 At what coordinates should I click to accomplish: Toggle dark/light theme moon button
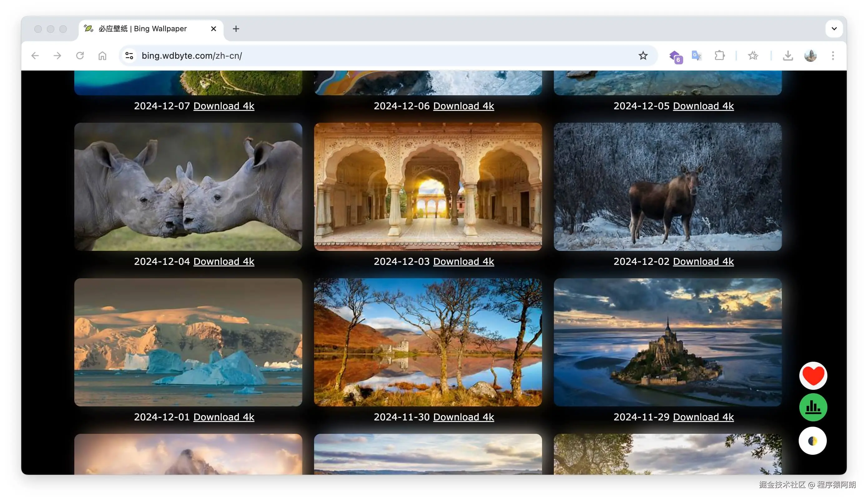[812, 441]
